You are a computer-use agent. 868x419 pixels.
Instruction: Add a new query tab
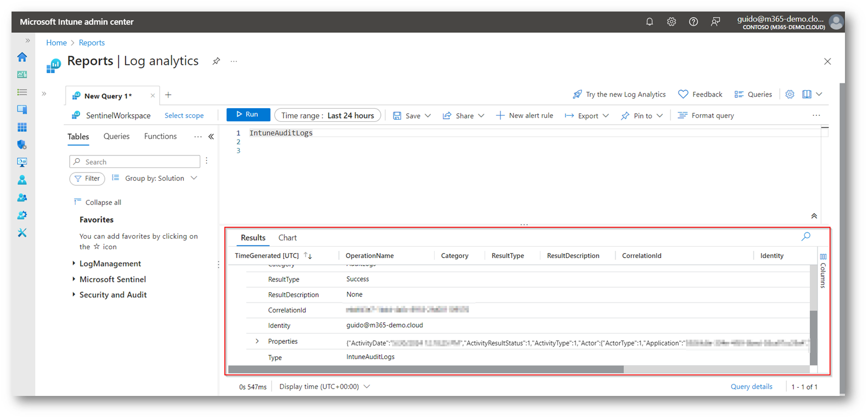click(x=168, y=95)
